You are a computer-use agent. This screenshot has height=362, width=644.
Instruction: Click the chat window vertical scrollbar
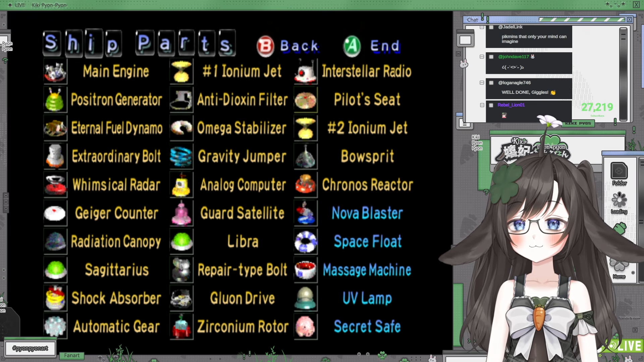[623, 74]
